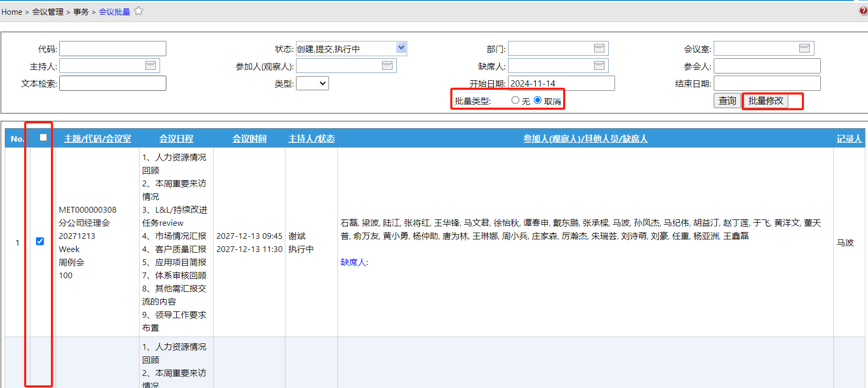Viewport: 868px width, 388px height.
Task: Expand the 状态 dropdown
Action: point(401,48)
